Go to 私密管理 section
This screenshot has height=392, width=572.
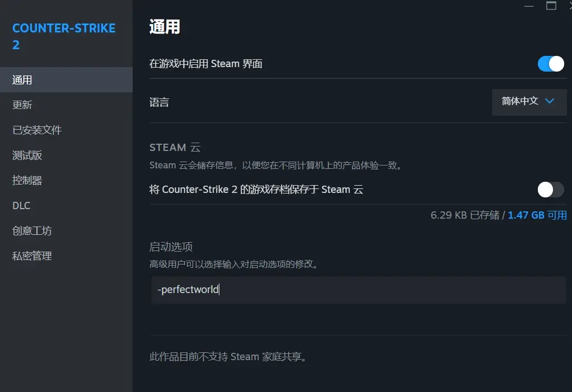pos(32,256)
